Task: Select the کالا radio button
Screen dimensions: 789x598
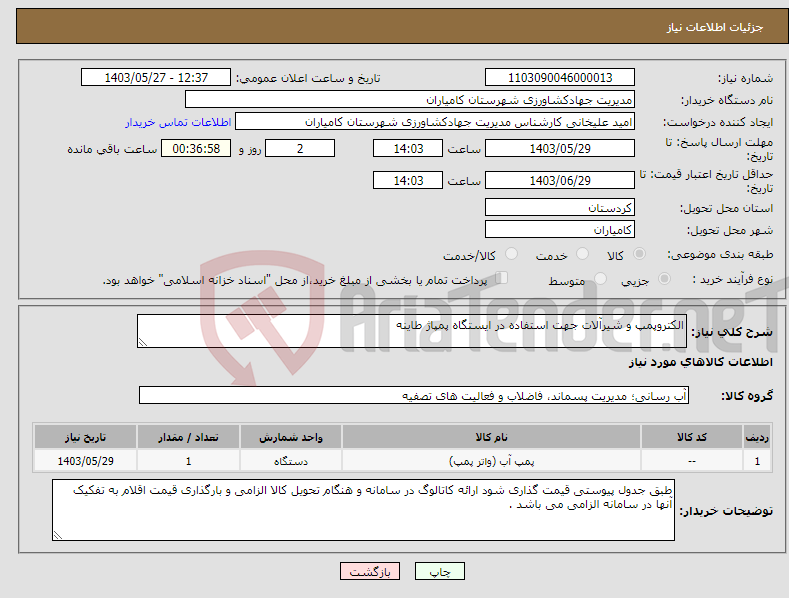Action: [x=639, y=254]
